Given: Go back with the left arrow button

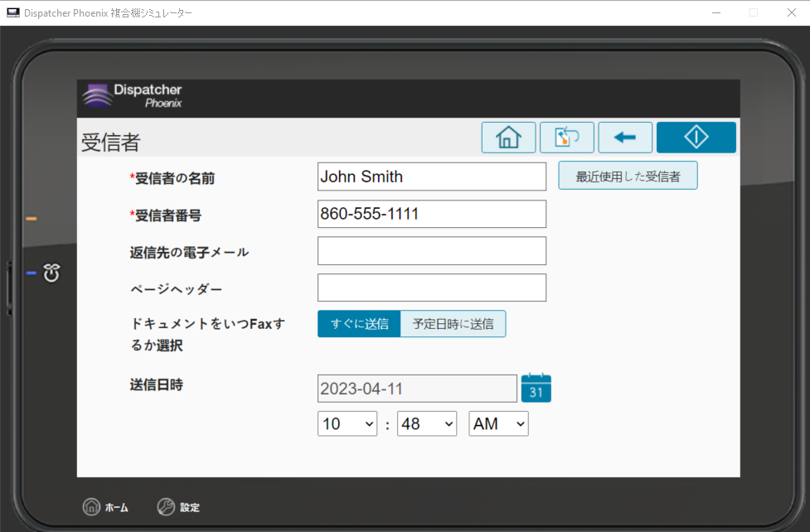Looking at the screenshot, I should 625,138.
